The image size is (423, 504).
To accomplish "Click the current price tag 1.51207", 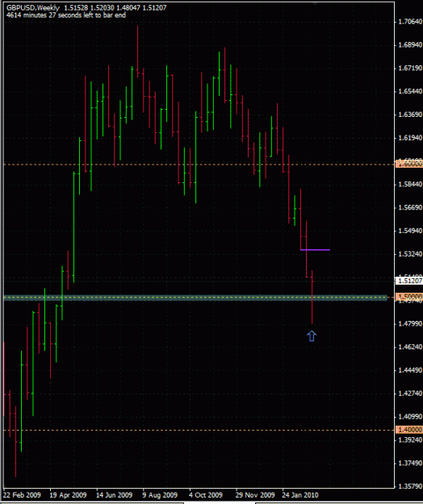I will [x=409, y=281].
